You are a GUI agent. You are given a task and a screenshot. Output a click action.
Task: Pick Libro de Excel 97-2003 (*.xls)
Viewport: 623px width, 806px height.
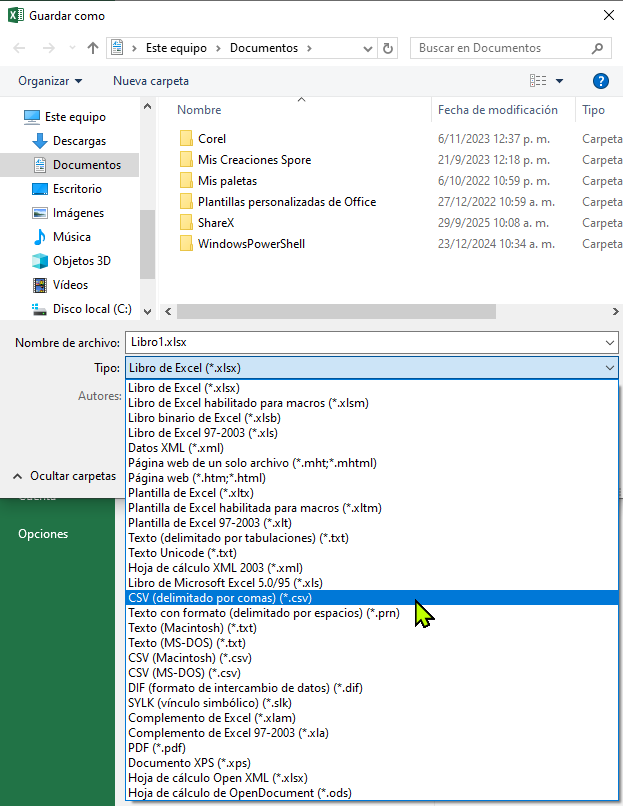point(202,433)
